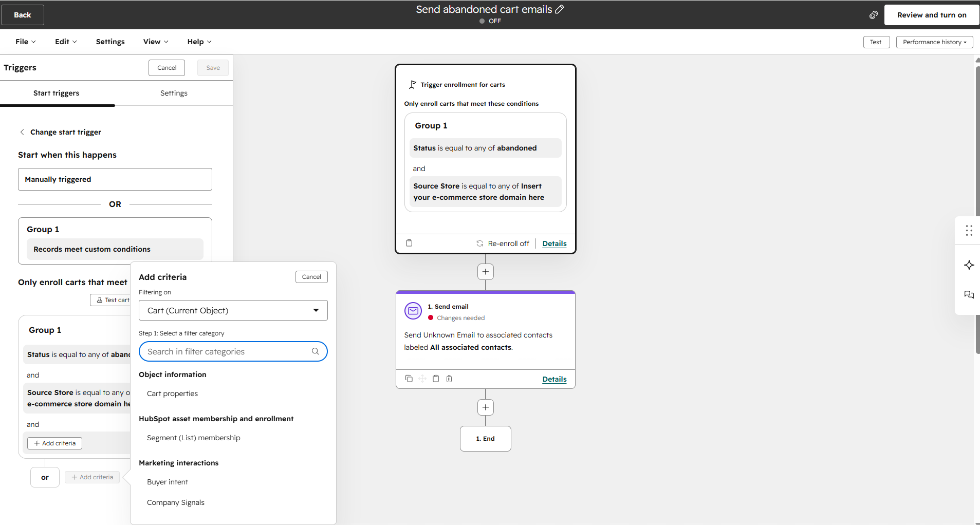Image resolution: width=980 pixels, height=525 pixels.
Task: Select the Manually triggered option
Action: [x=115, y=179]
